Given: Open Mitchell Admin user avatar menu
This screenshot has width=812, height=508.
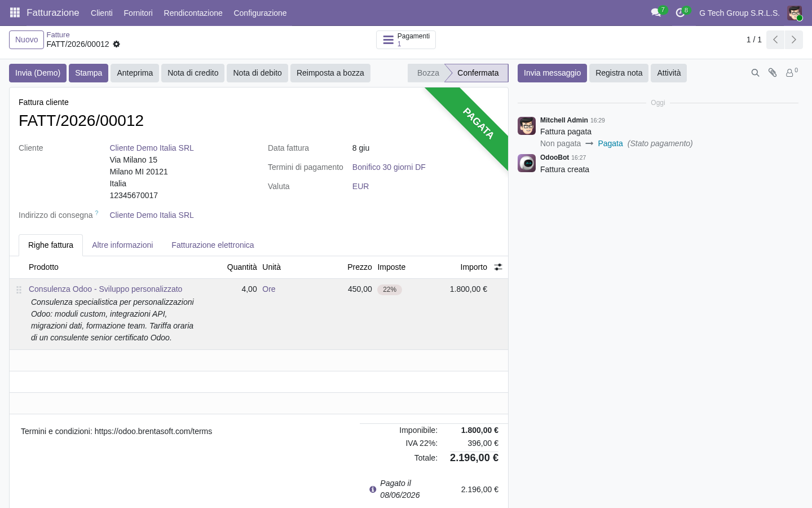Looking at the screenshot, I should click(x=795, y=13).
